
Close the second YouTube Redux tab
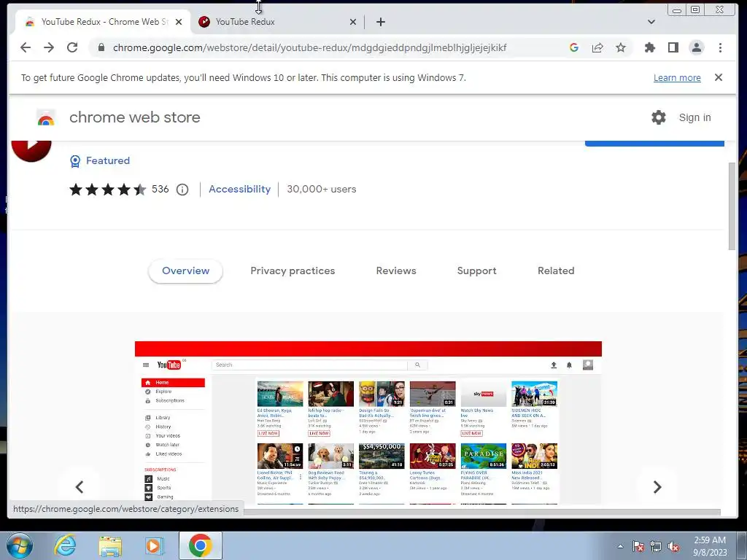coord(352,22)
